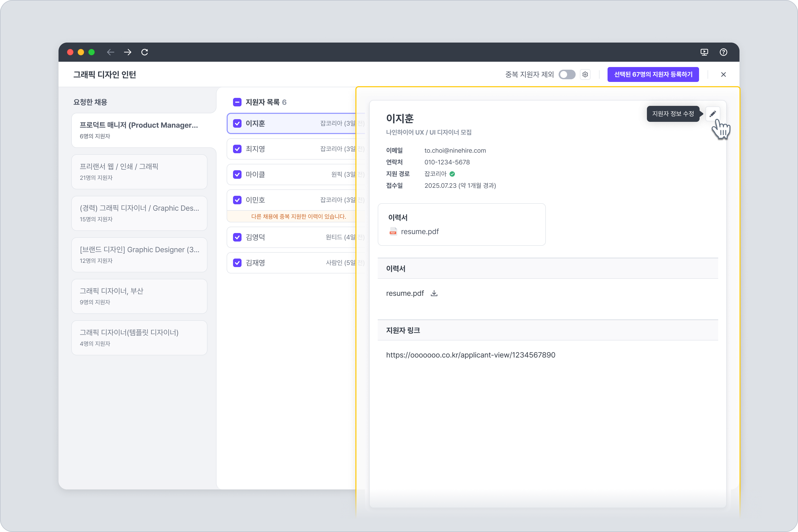This screenshot has height=532, width=798.
Task: Go back with the left arrow icon
Action: coord(111,52)
